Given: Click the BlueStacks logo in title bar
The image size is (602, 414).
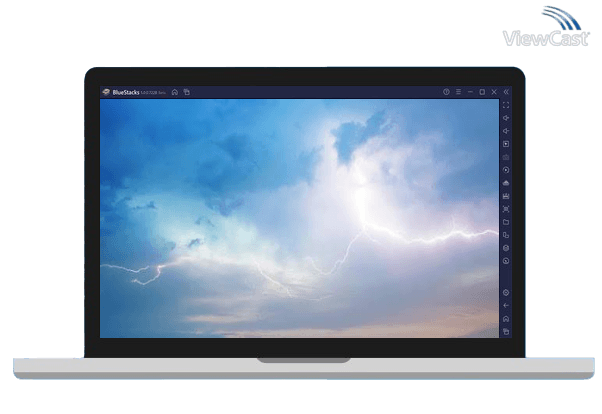Looking at the screenshot, I should (106, 92).
